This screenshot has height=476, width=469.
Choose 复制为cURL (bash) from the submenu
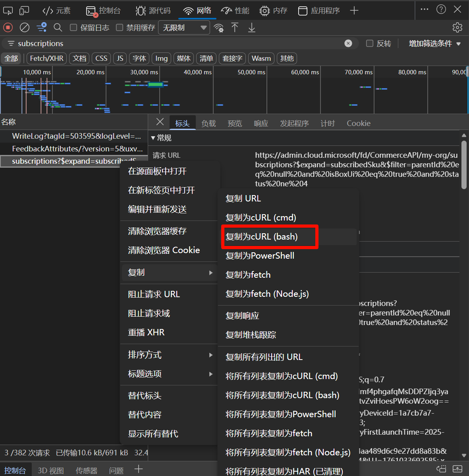click(x=262, y=237)
